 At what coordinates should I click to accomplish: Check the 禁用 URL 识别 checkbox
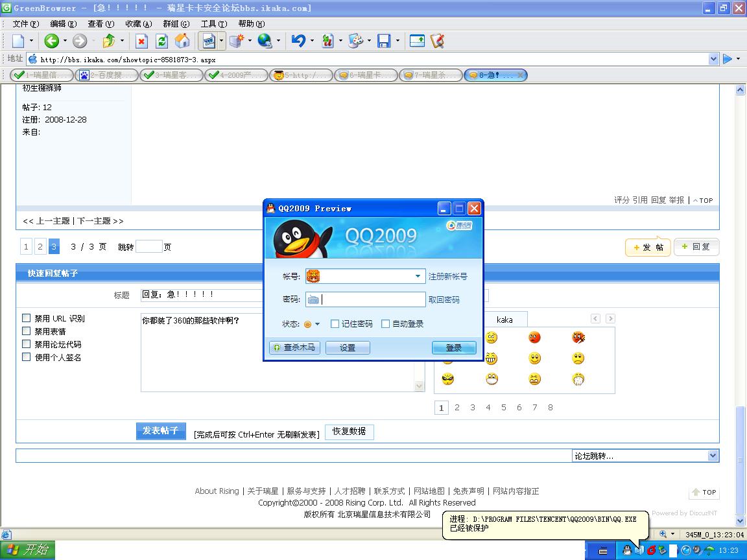click(x=26, y=318)
